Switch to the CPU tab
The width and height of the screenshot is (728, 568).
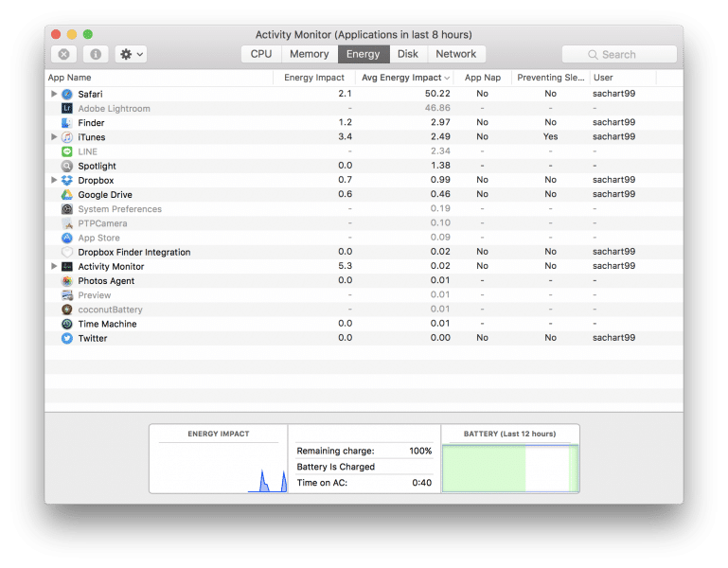pos(261,54)
